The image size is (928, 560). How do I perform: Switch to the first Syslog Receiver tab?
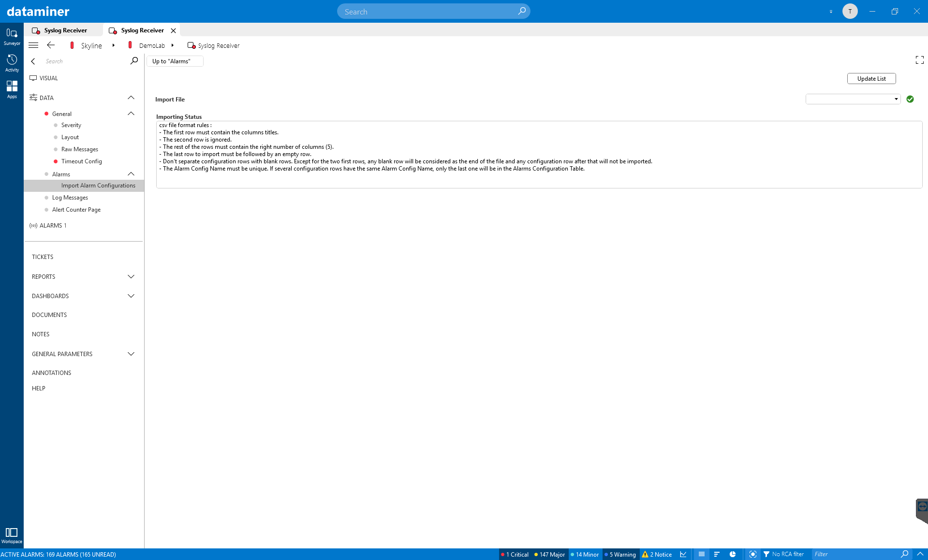pyautogui.click(x=63, y=30)
